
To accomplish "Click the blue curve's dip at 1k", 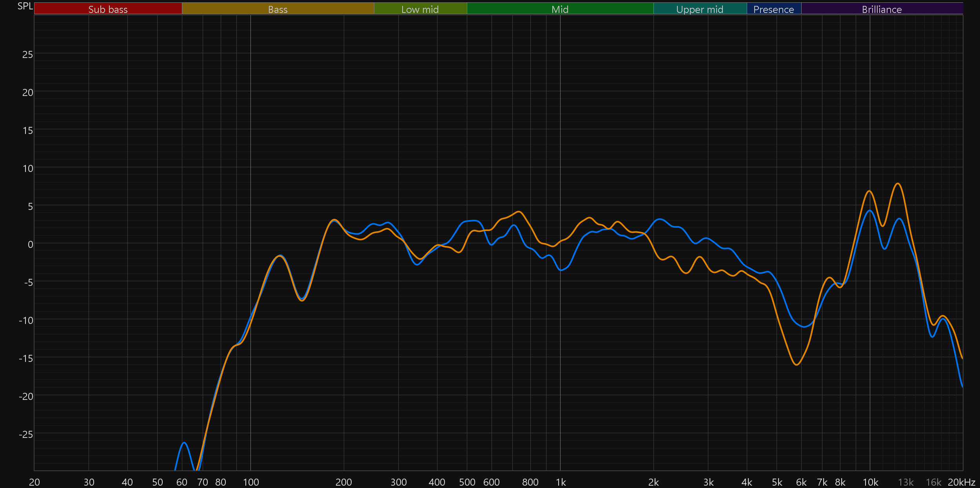I will coord(561,270).
